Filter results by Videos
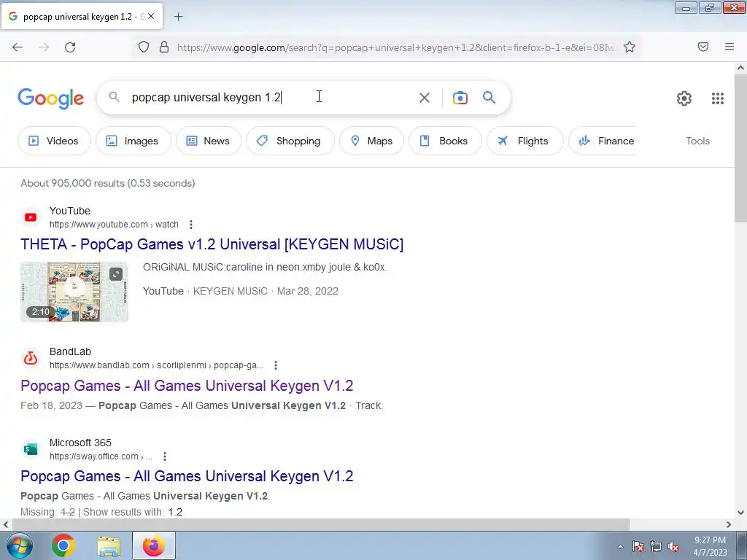The image size is (747, 560). (54, 141)
